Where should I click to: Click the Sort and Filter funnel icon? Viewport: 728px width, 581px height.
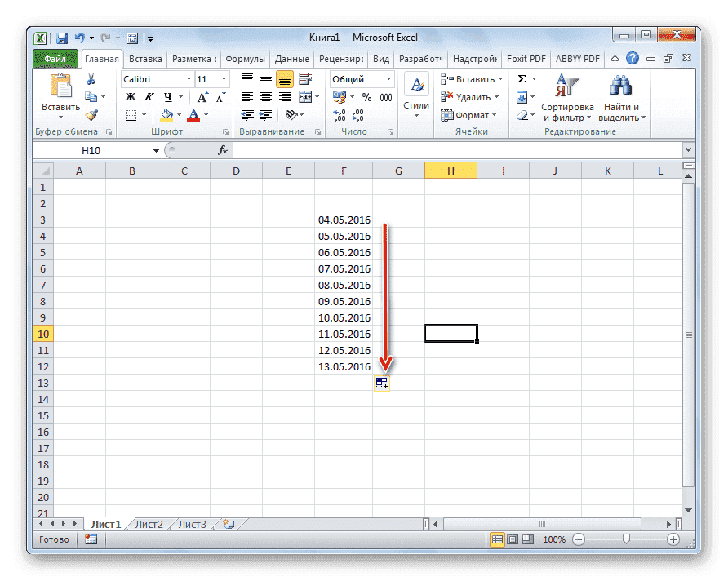coord(568,86)
